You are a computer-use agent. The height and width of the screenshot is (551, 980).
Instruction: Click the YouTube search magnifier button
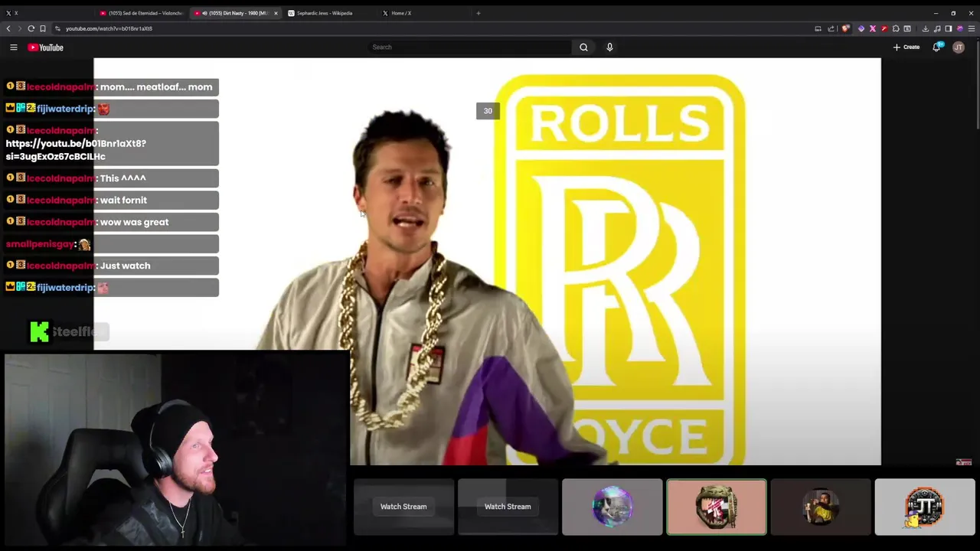tap(583, 47)
